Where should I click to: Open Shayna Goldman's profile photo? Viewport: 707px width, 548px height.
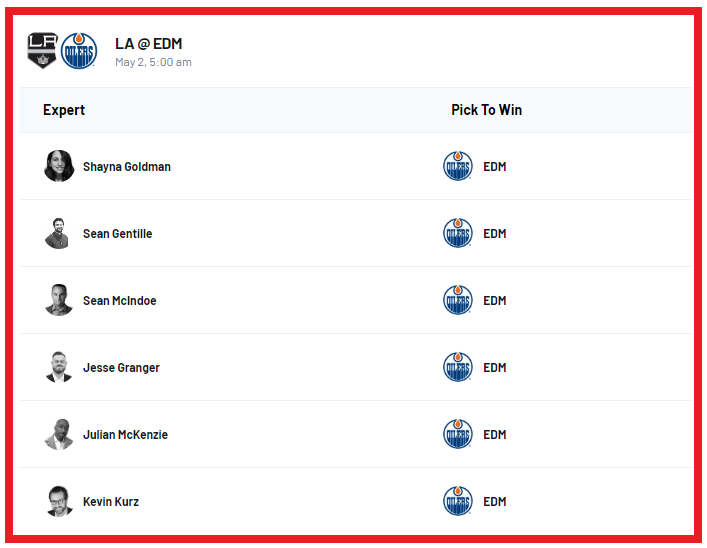point(59,166)
